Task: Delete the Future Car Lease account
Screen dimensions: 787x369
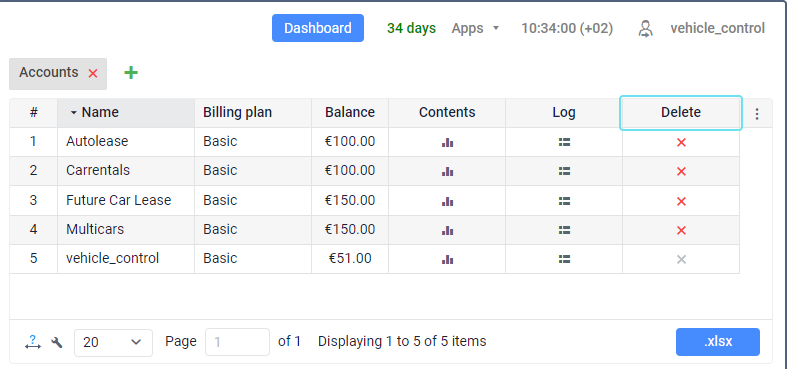Action: pyautogui.click(x=681, y=201)
